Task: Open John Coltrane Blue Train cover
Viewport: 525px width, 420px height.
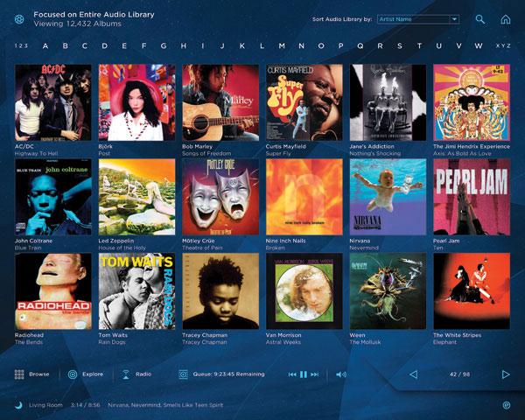Action: (x=53, y=197)
